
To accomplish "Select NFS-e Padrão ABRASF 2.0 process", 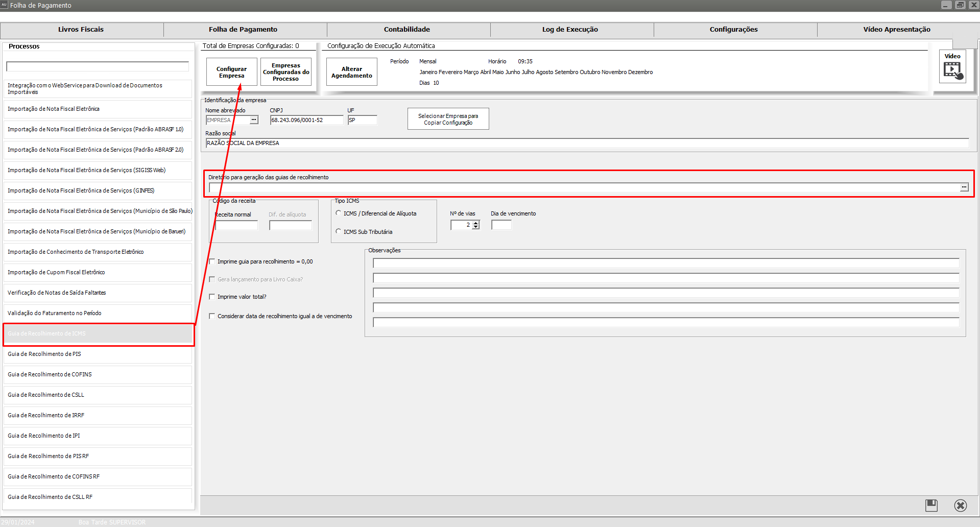I will tap(98, 150).
